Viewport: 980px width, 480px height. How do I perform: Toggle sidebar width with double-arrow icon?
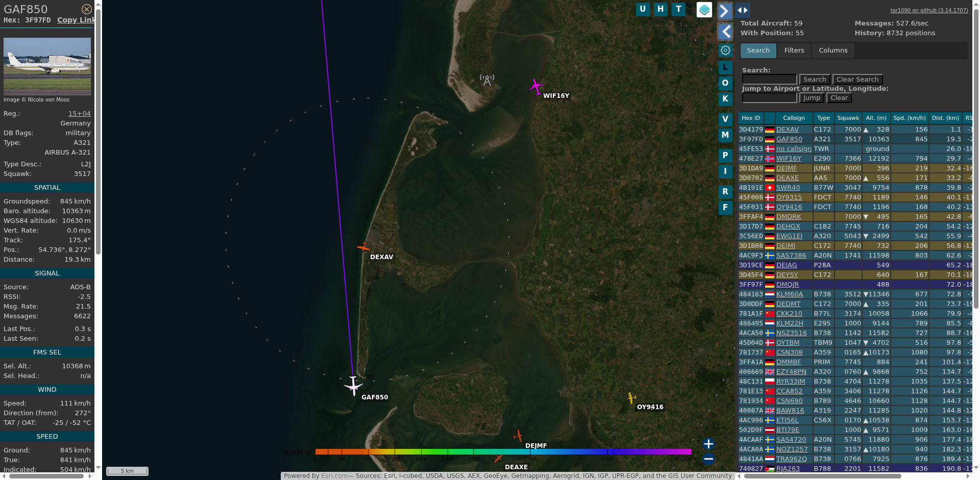point(743,10)
